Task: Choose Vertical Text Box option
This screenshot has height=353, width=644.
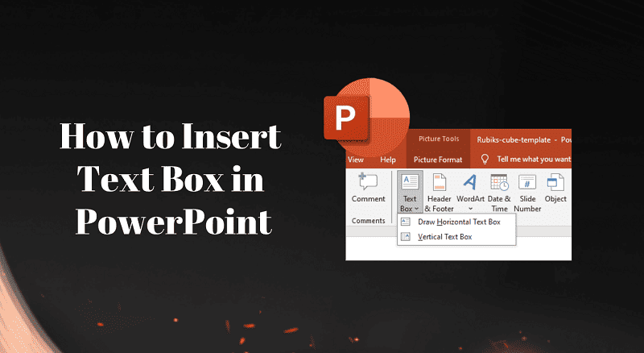Action: (456, 237)
